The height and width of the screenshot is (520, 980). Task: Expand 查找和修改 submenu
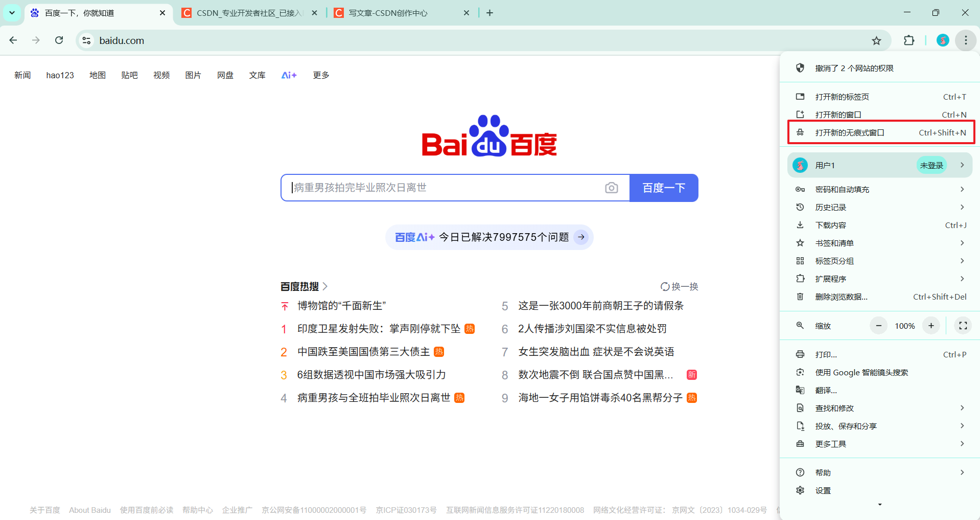click(879, 408)
